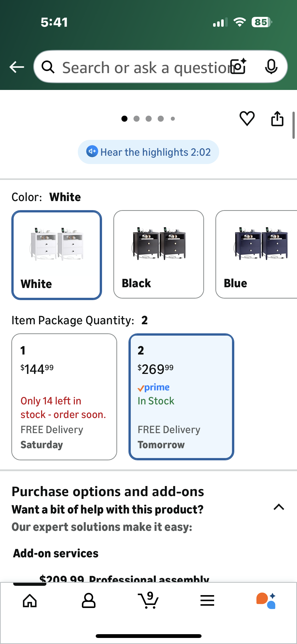
Task: Tap the search input field
Action: (x=141, y=67)
